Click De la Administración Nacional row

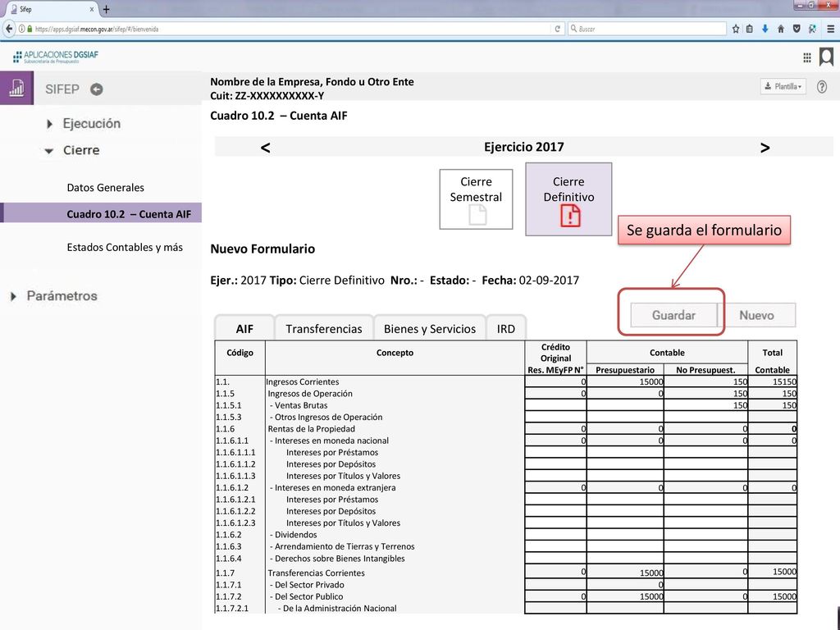337,609
